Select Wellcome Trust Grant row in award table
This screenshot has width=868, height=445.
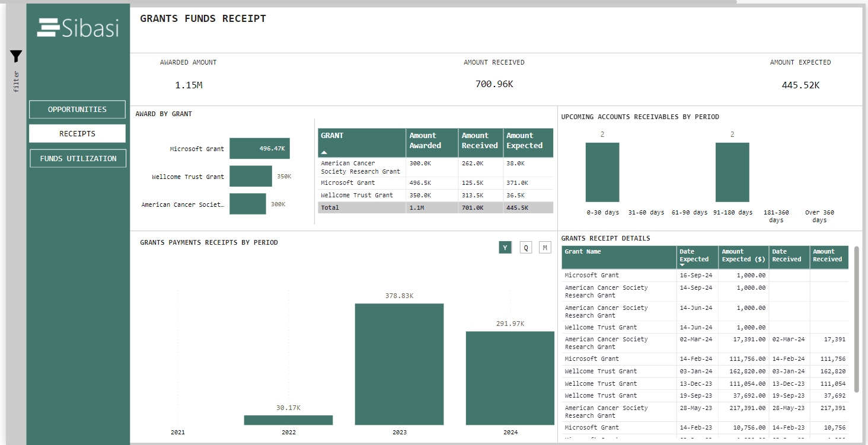coord(435,196)
